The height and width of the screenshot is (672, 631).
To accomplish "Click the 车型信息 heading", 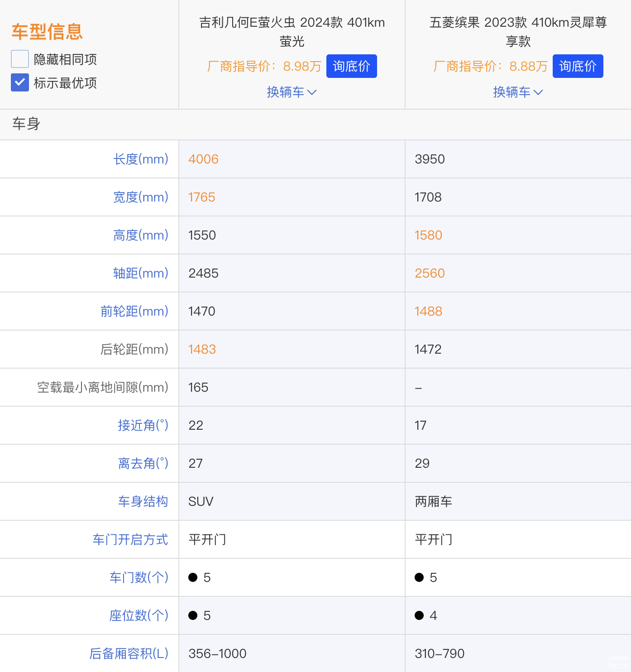I will pos(47,32).
